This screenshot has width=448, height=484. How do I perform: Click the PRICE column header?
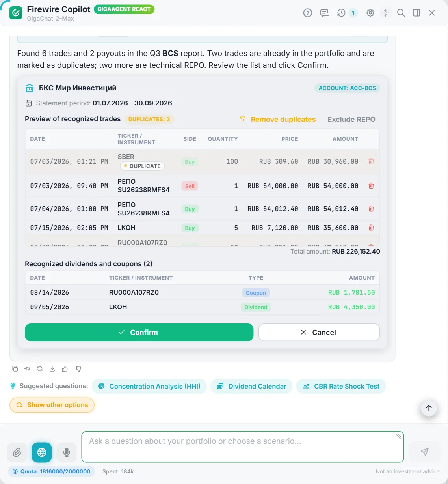coord(290,139)
